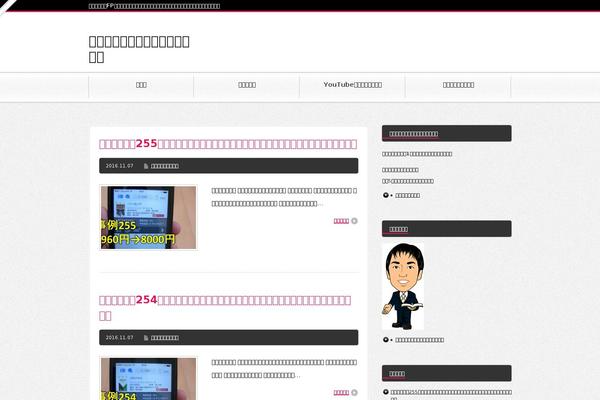Open category link in post 255 meta bar
The width and height of the screenshot is (600, 400).
tap(165, 166)
